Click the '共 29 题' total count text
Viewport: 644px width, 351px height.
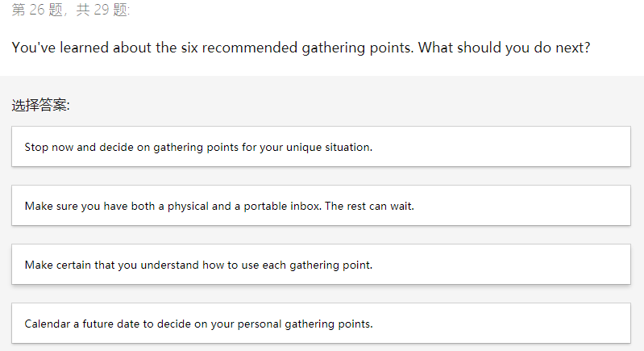coord(103,10)
